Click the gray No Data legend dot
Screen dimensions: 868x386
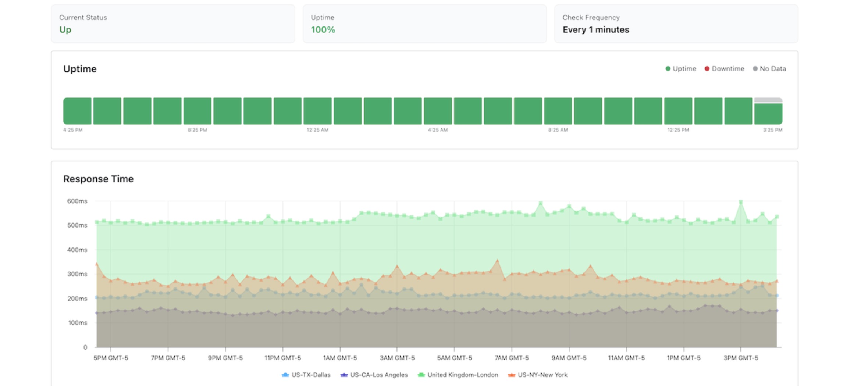(755, 69)
